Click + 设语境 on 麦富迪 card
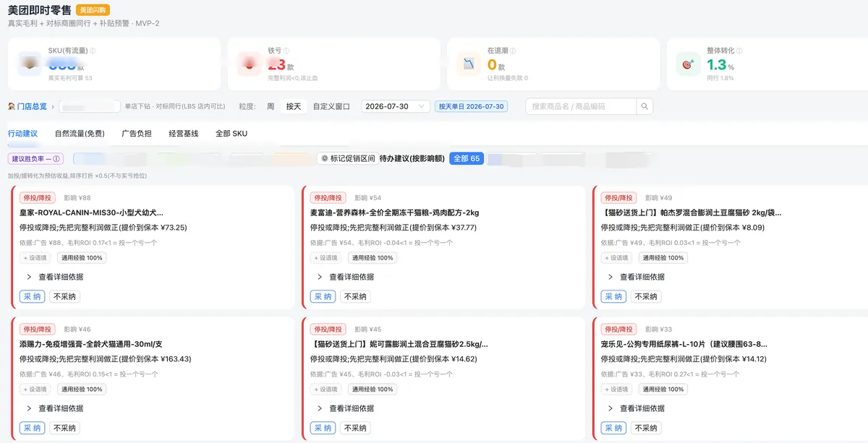Image resolution: width=868 pixels, height=443 pixels. pos(327,258)
